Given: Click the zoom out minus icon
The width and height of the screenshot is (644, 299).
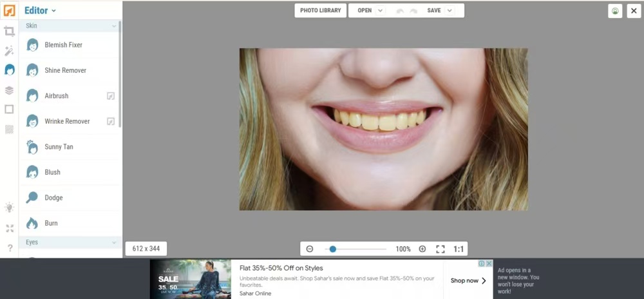Looking at the screenshot, I should (310, 249).
